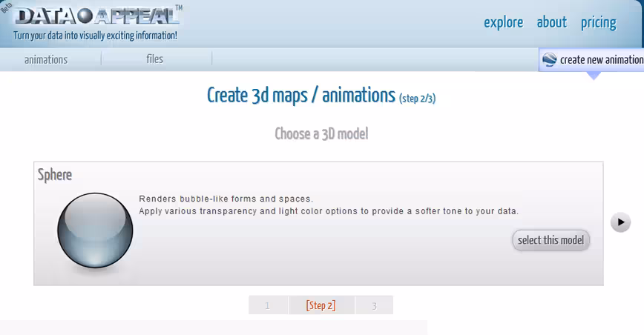The height and width of the screenshot is (335, 644).
Task: Click the [Step 2] indicator
Action: [x=321, y=305]
